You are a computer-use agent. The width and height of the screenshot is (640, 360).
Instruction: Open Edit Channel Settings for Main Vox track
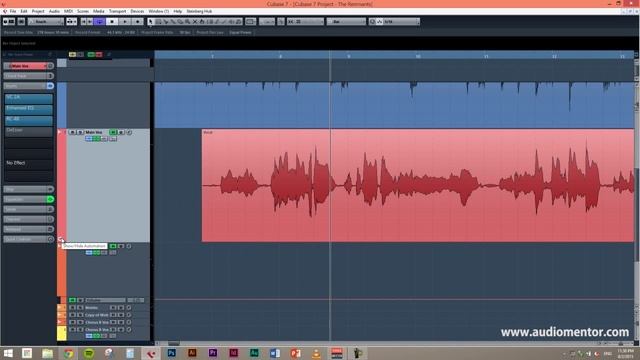129,132
